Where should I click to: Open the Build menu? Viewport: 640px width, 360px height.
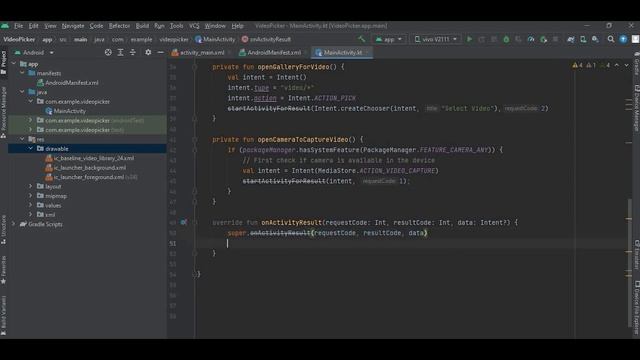pos(142,26)
